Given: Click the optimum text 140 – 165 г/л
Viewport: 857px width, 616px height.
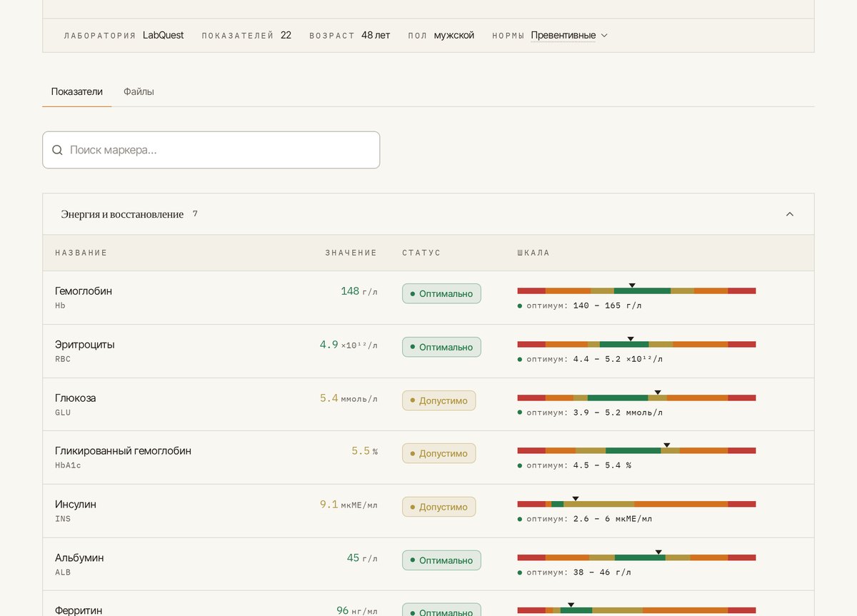Looking at the screenshot, I should point(607,306).
